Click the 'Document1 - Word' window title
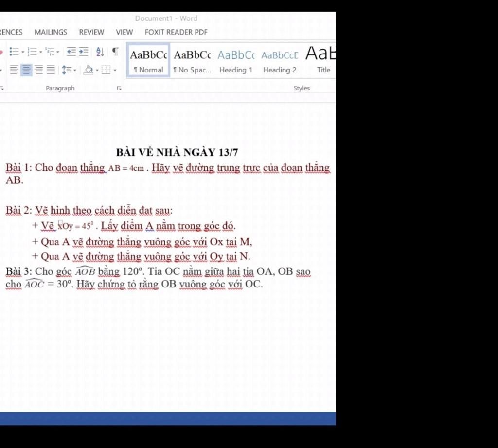 [x=166, y=18]
